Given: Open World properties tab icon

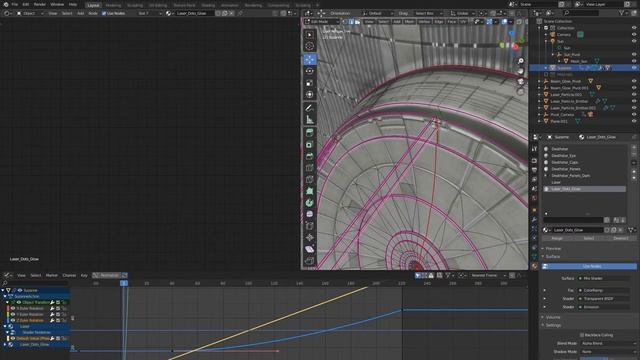Looking at the screenshot, I should [x=534, y=198].
